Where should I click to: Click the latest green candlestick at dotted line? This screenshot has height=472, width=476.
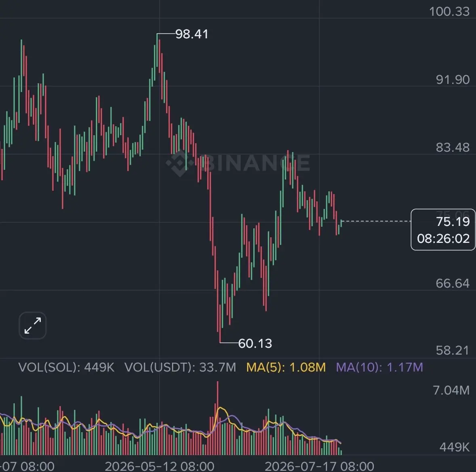[341, 223]
